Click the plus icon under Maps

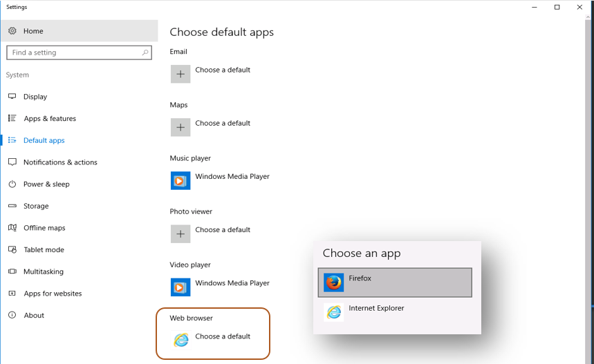180,127
